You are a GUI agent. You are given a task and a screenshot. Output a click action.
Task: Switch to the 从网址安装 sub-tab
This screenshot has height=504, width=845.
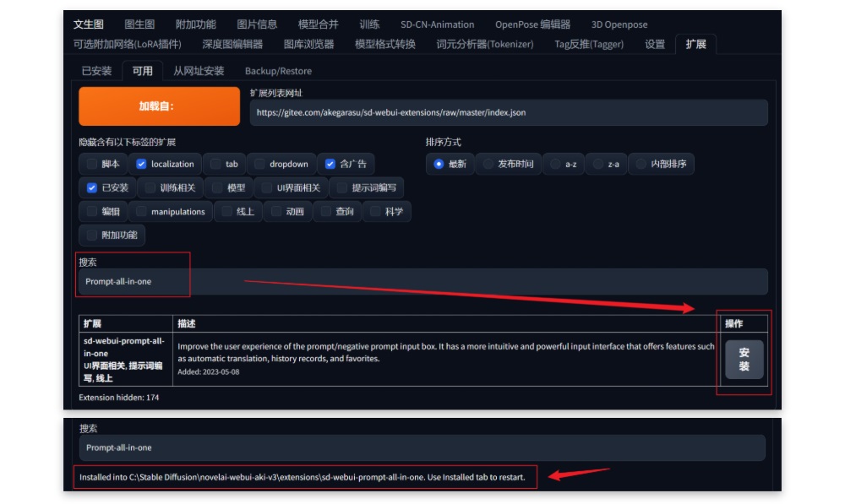click(x=199, y=71)
